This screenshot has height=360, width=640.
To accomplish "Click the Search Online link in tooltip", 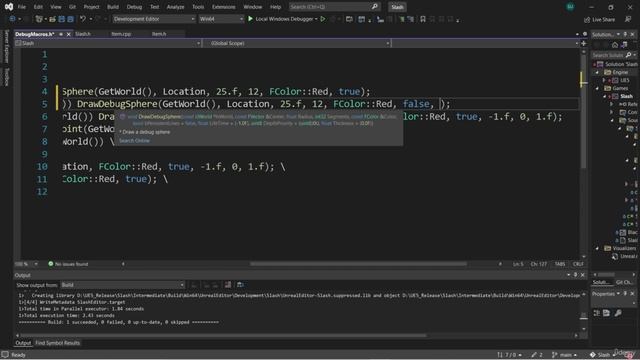I will [134, 141].
